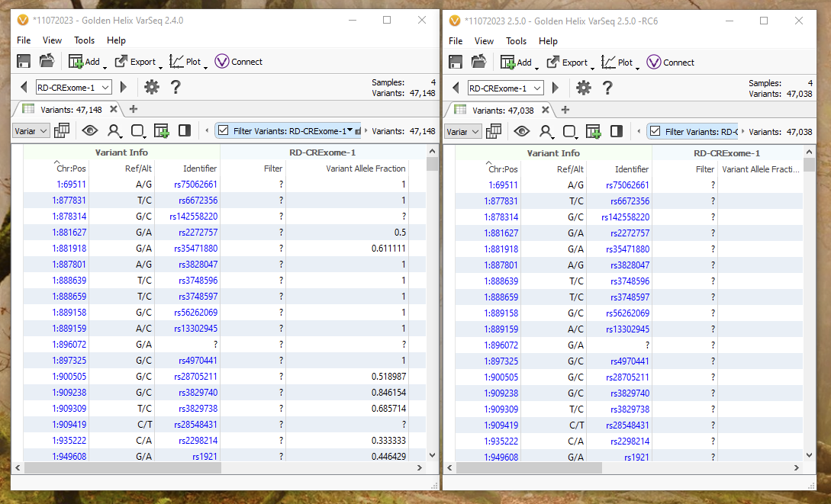Image resolution: width=831 pixels, height=504 pixels.
Task: Click Connect icon in VarSeq 2.4.0 window
Action: [221, 62]
